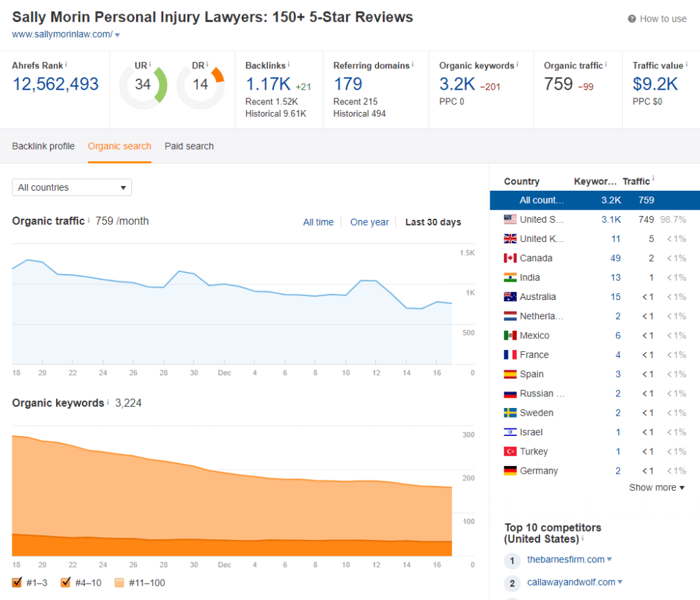The width and height of the screenshot is (700, 600).
Task: Click info icon beside Organic keywords chart title
Action: coord(107,402)
